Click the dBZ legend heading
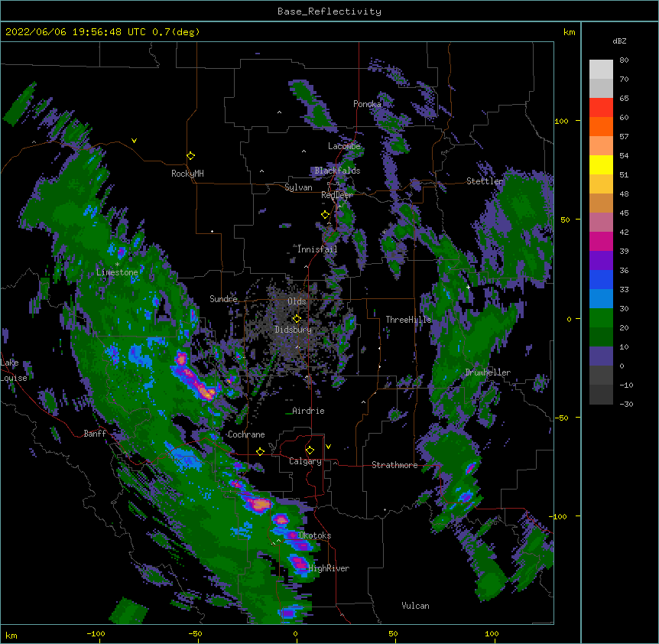The width and height of the screenshot is (659, 644). coord(619,41)
